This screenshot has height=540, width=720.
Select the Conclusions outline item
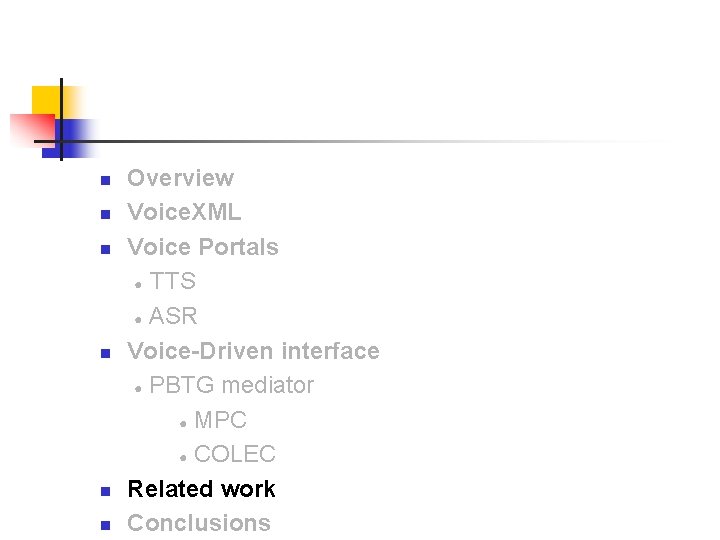[x=199, y=523]
